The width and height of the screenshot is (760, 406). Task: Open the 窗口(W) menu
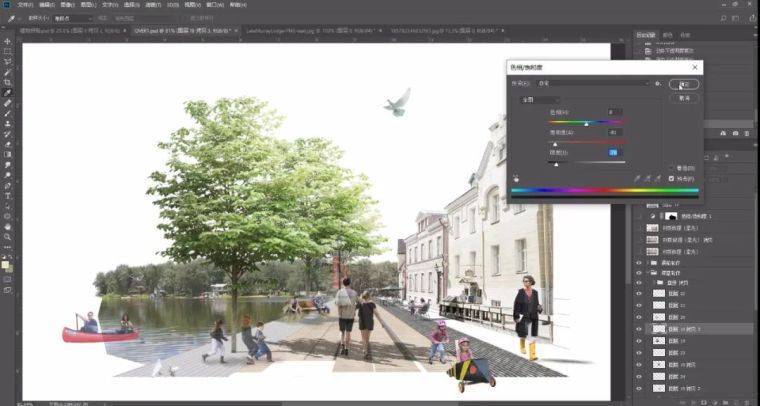tap(215, 5)
